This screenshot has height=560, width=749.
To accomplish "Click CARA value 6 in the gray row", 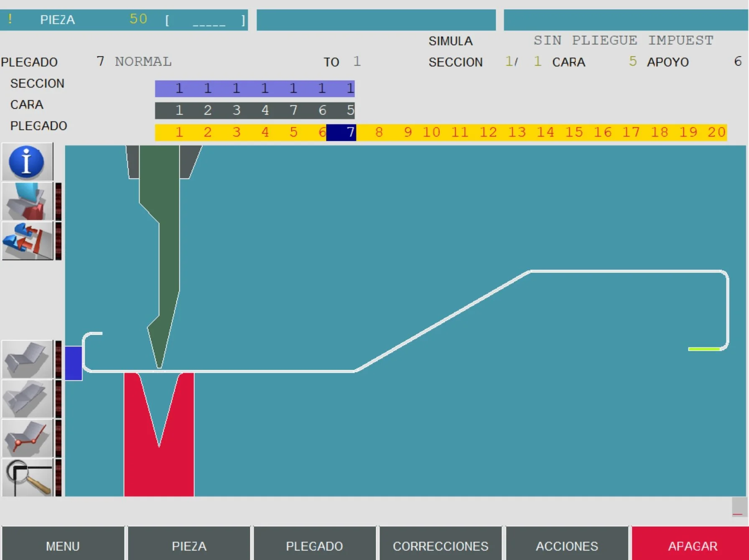I will 322,110.
